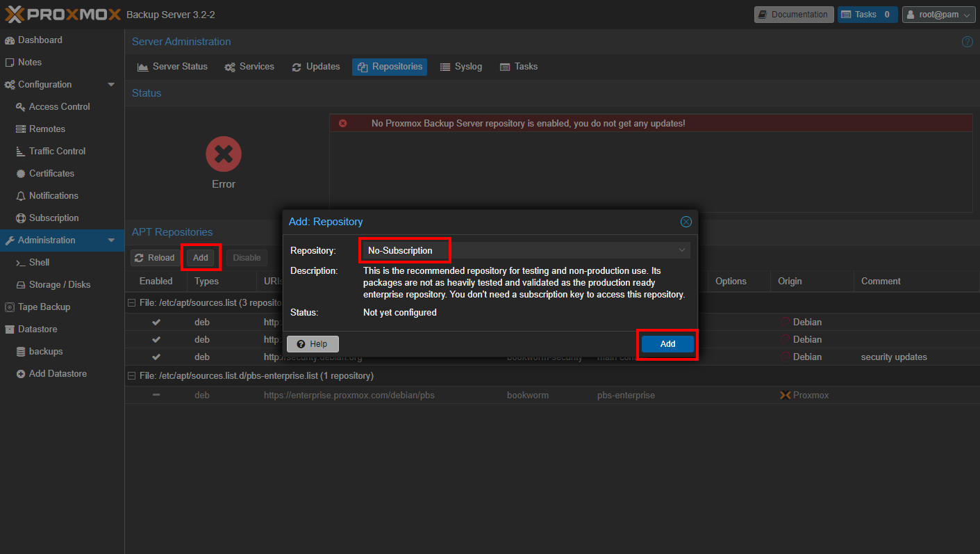Click the Server Status chart icon
This screenshot has height=554, width=980.
click(142, 67)
